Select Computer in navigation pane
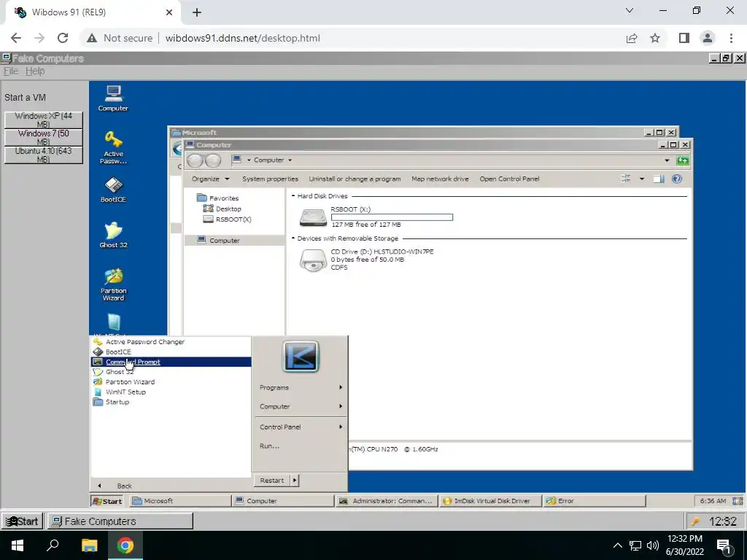 point(234,241)
